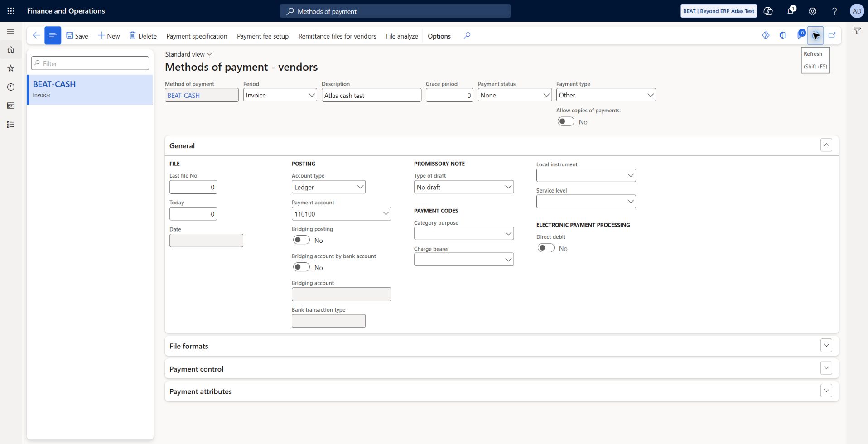Open in Microsoft Office icon

(782, 35)
